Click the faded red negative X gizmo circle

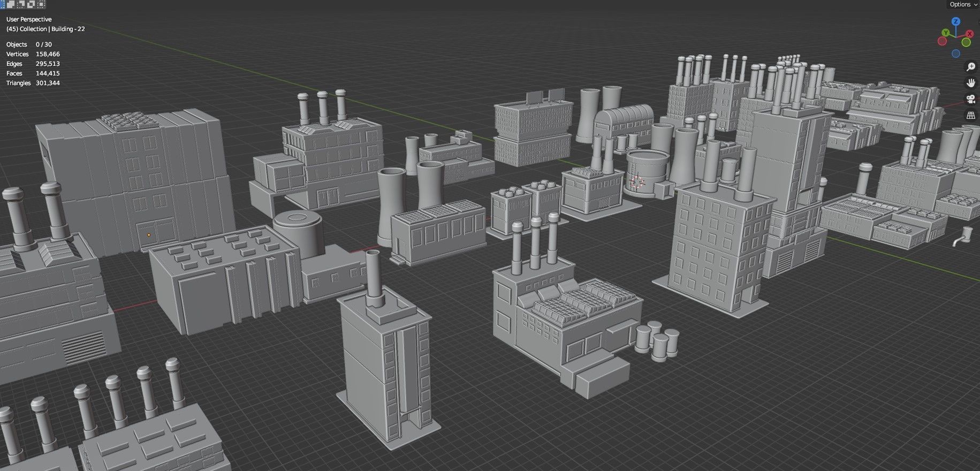pos(942,41)
